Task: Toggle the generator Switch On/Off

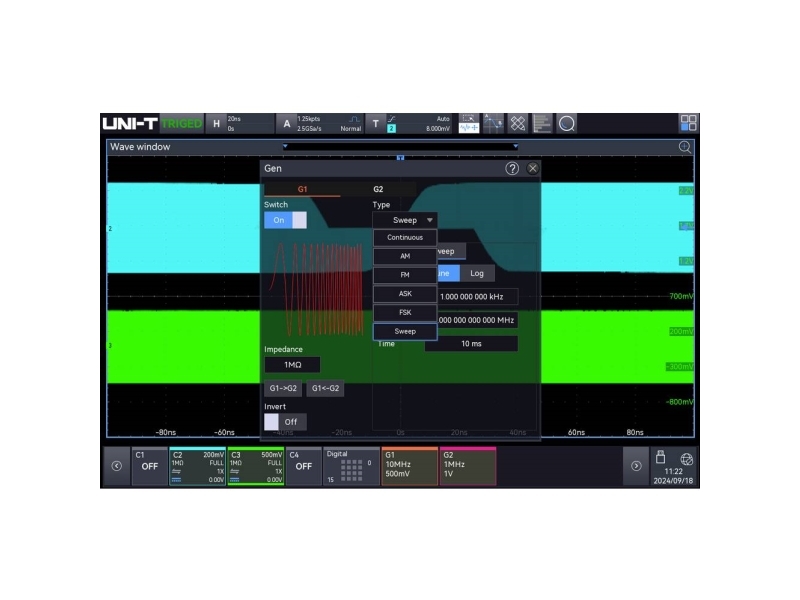Action: click(285, 220)
